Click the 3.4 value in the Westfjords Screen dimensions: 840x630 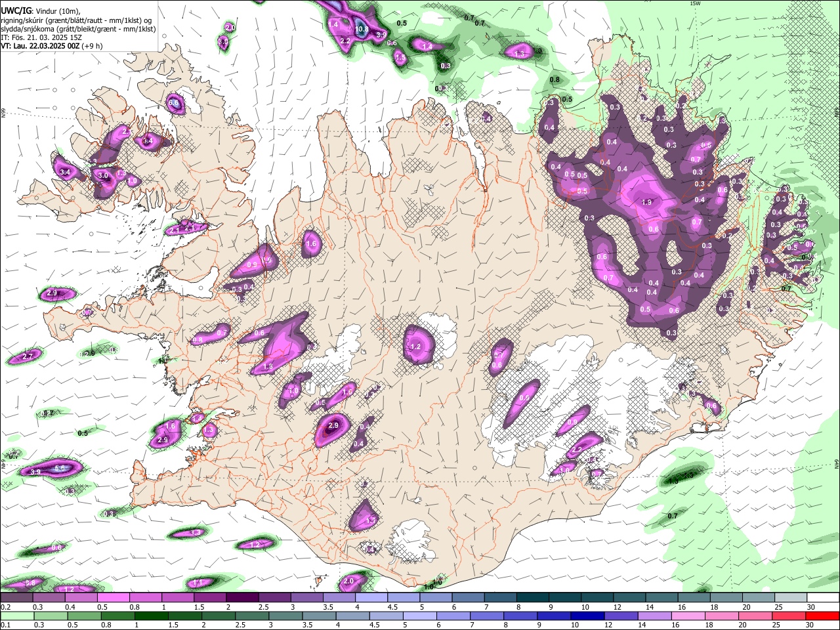(64, 172)
